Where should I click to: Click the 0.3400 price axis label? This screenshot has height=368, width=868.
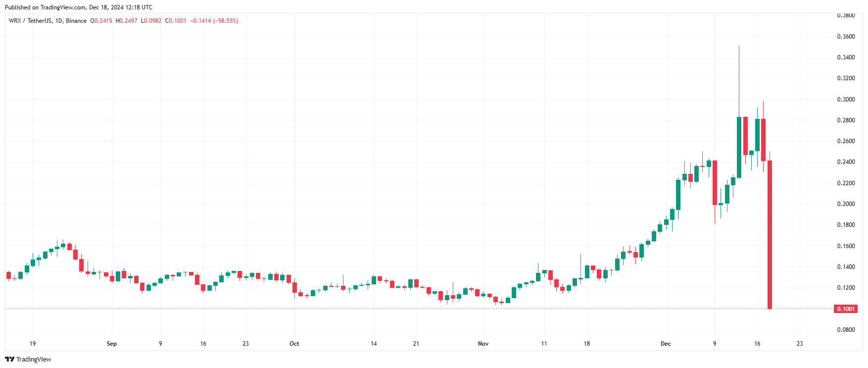tap(846, 57)
